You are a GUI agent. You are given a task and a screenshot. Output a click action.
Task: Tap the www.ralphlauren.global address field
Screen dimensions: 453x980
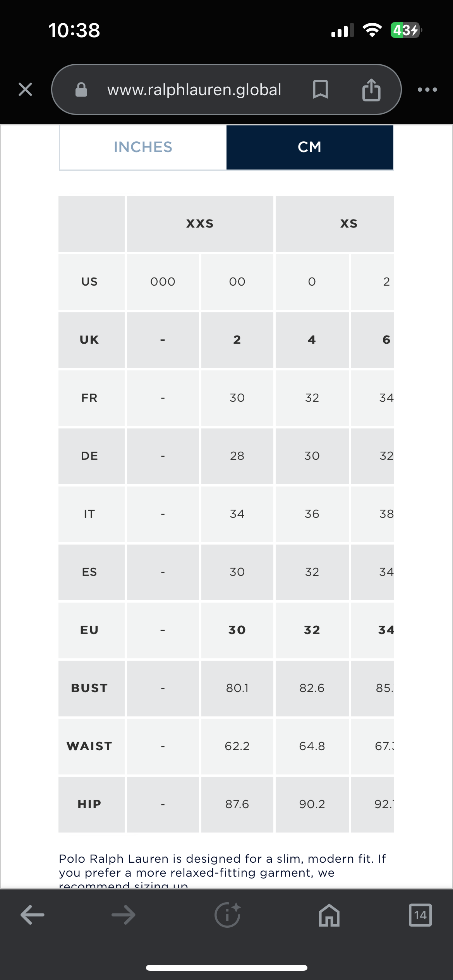pos(194,89)
